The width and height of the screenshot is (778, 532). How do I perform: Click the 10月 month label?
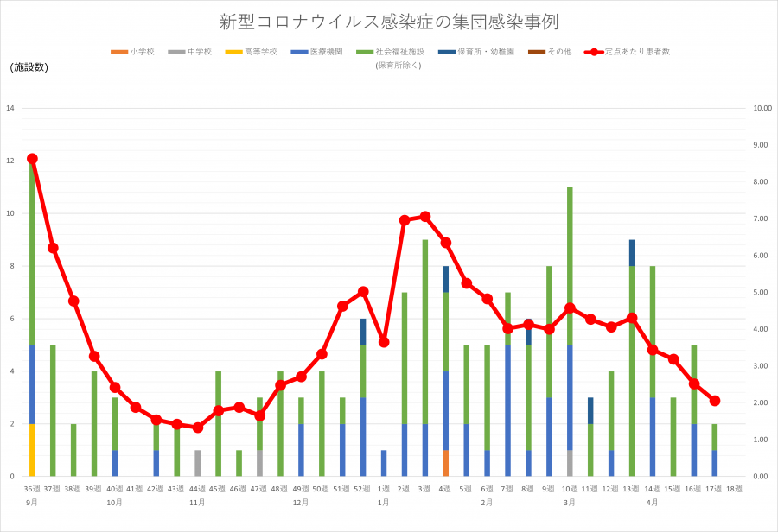115,503
